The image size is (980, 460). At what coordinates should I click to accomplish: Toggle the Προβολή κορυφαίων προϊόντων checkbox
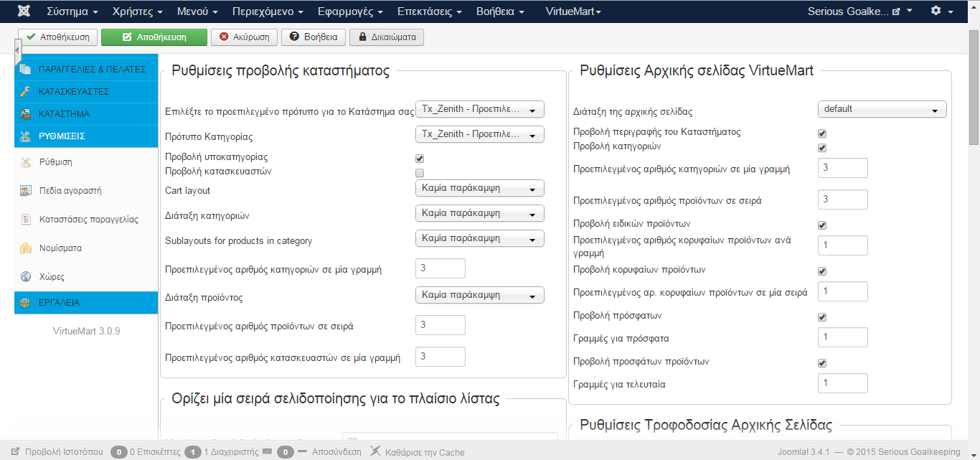822,271
